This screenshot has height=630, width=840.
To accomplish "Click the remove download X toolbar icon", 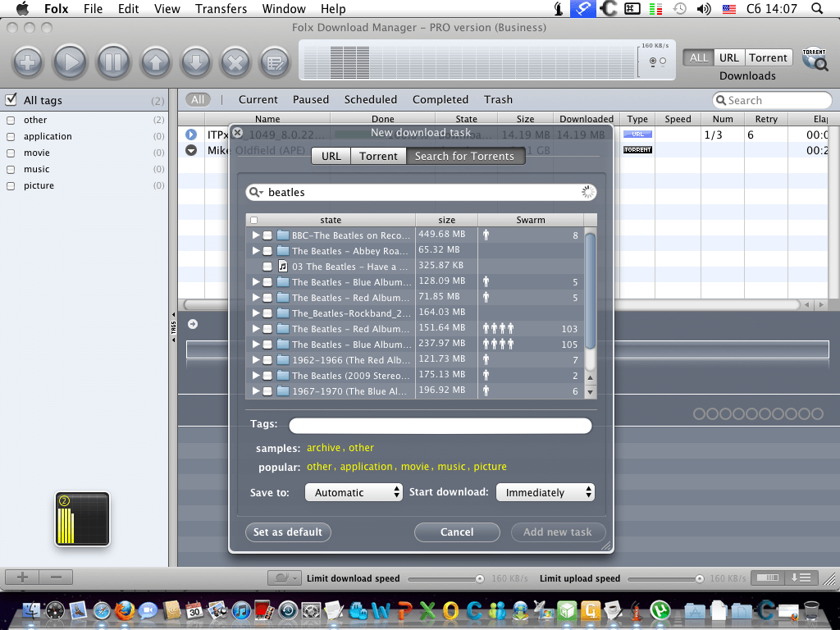I will pyautogui.click(x=235, y=62).
